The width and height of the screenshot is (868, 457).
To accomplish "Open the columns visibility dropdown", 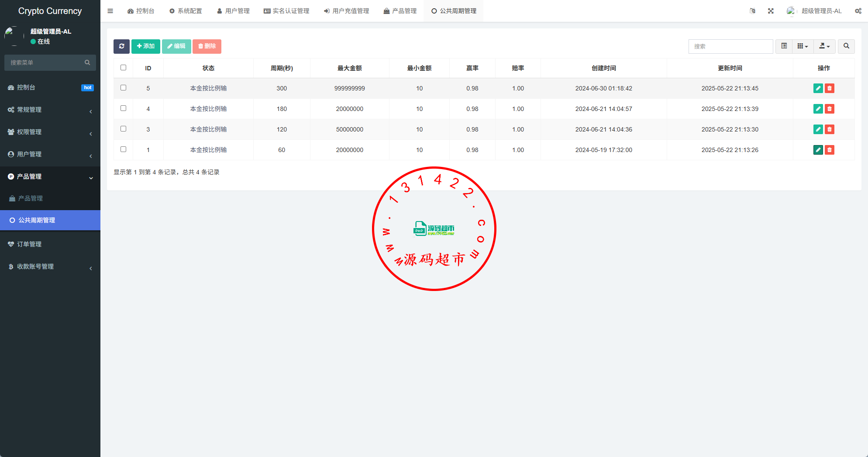I will 803,46.
